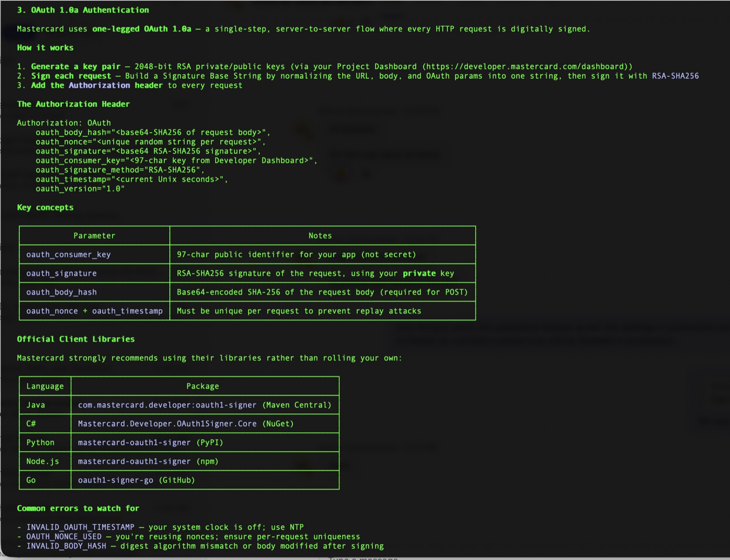Click the 'Language' column header
Image resolution: width=730 pixels, height=560 pixels.
point(45,386)
